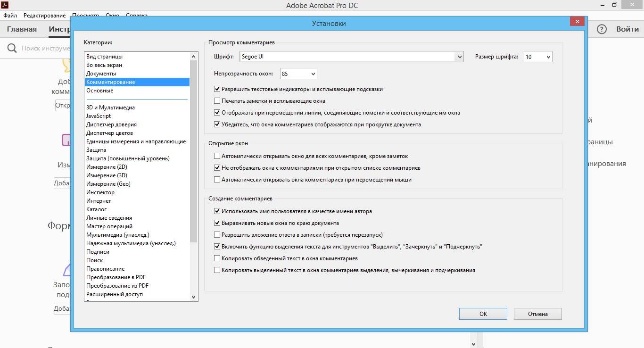The width and height of the screenshot is (644, 348).
Task: Open the Файл menu
Action: point(10,16)
